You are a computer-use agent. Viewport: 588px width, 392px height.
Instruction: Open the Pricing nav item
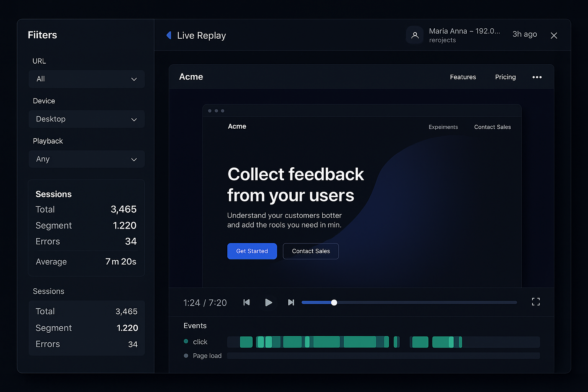click(505, 77)
